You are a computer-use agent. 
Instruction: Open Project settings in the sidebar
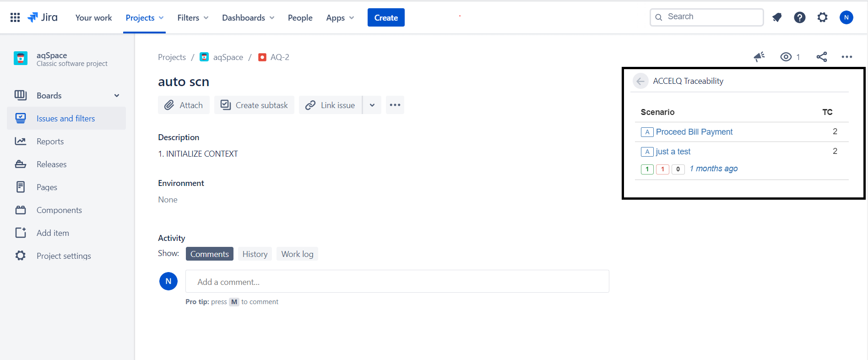click(66, 256)
